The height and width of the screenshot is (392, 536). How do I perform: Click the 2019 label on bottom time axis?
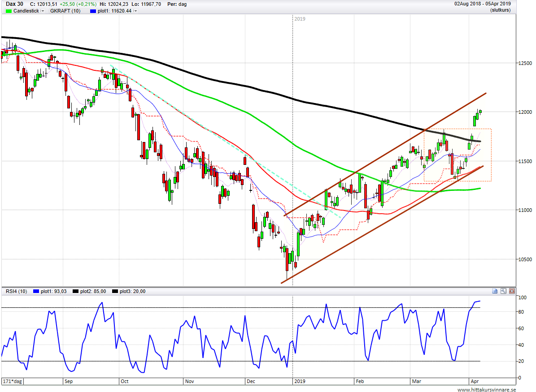pyautogui.click(x=300, y=381)
